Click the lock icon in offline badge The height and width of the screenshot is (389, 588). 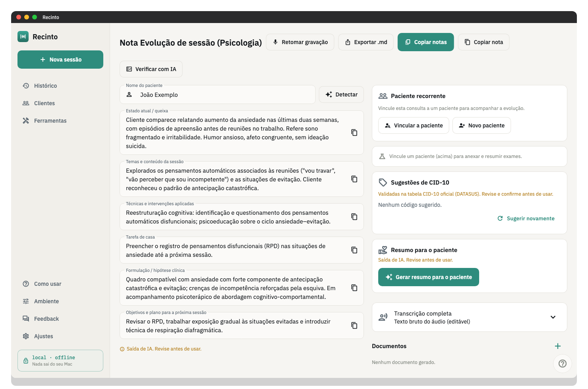tap(26, 360)
